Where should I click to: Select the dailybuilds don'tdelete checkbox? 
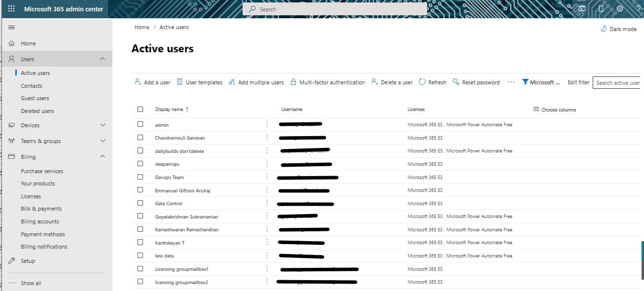coord(141,150)
